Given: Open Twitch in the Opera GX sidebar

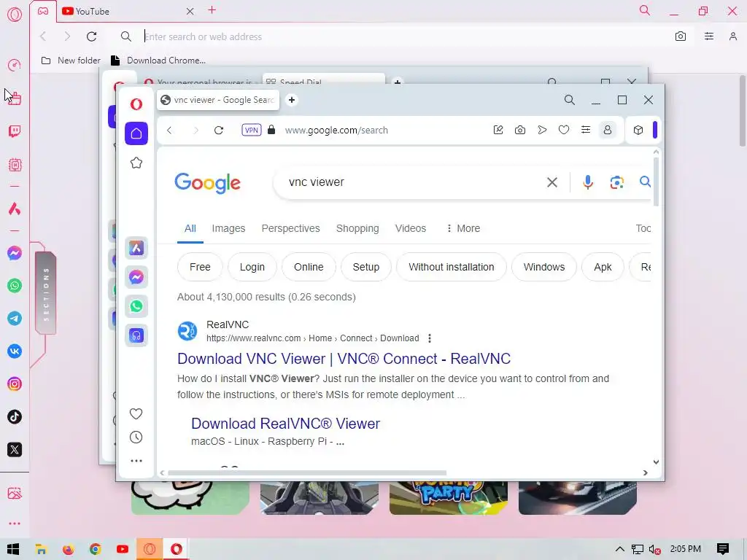Looking at the screenshot, I should 15,131.
